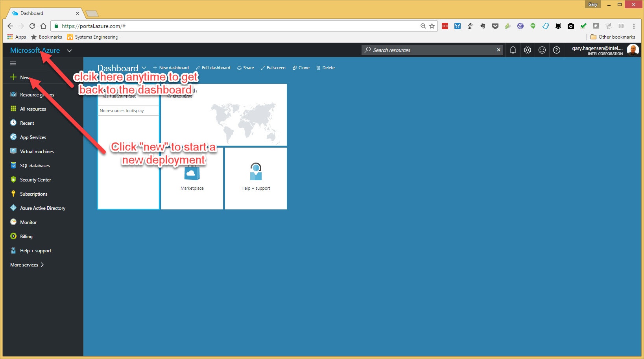
Task: Open Azure Active Directory diamond icon
Action: pyautogui.click(x=13, y=208)
